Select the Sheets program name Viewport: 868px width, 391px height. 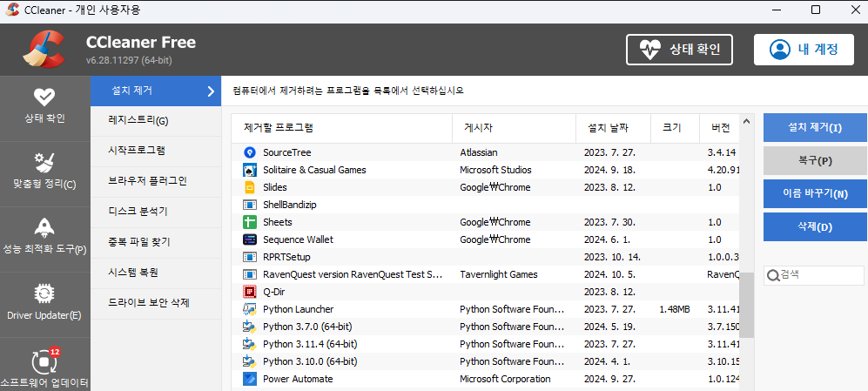click(x=278, y=222)
